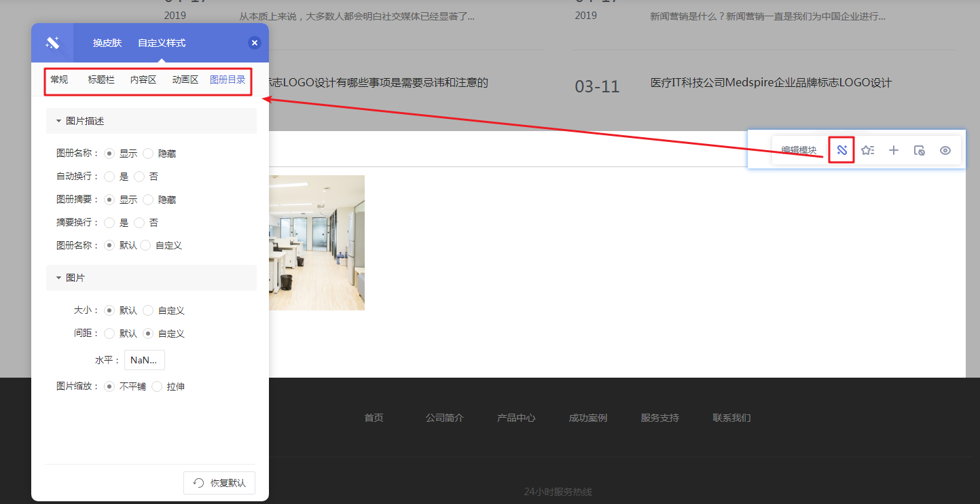Go to 服务支持 in footer navigation
Image resolution: width=980 pixels, height=504 pixels.
coord(660,418)
